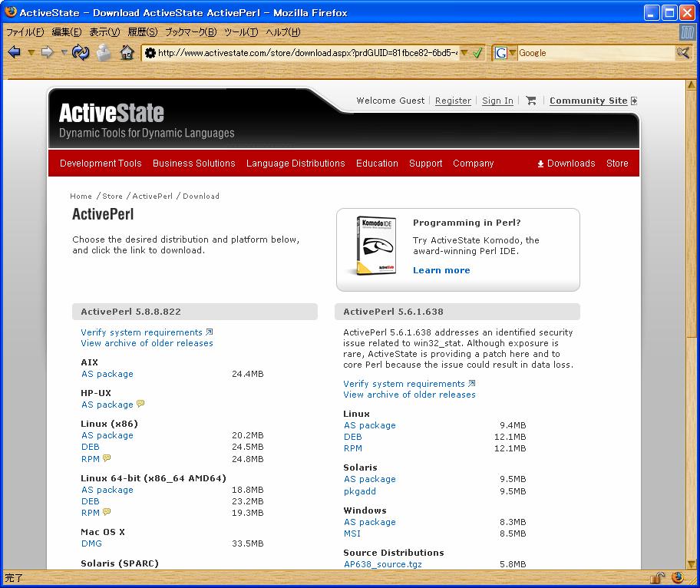
Task: Click the Firefox icon in status bar
Action: (678, 578)
